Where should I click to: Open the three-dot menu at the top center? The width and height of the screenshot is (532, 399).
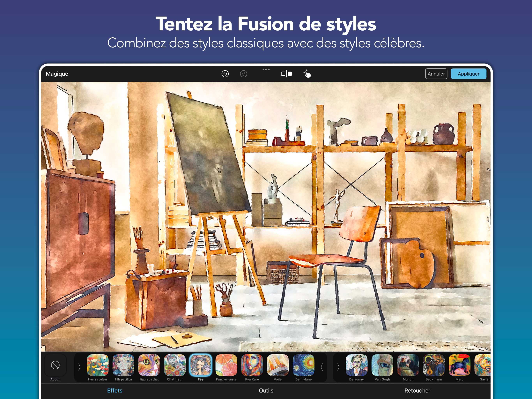pyautogui.click(x=266, y=69)
